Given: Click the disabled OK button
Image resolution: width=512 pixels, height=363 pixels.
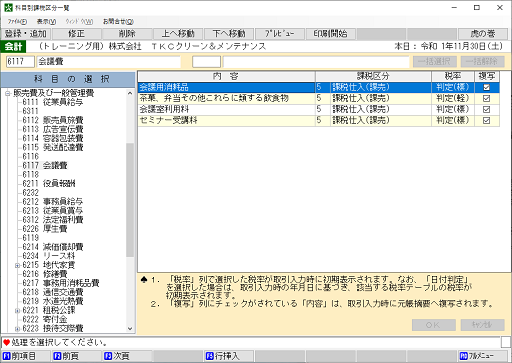Looking at the screenshot, I should click(434, 325).
